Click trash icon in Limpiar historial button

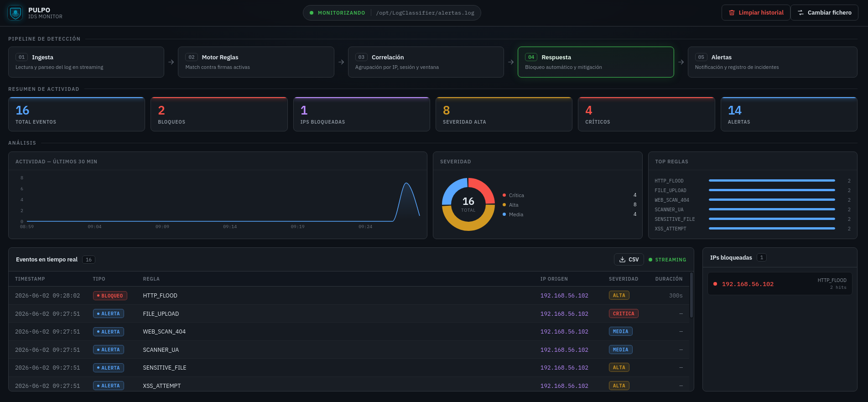coord(732,13)
